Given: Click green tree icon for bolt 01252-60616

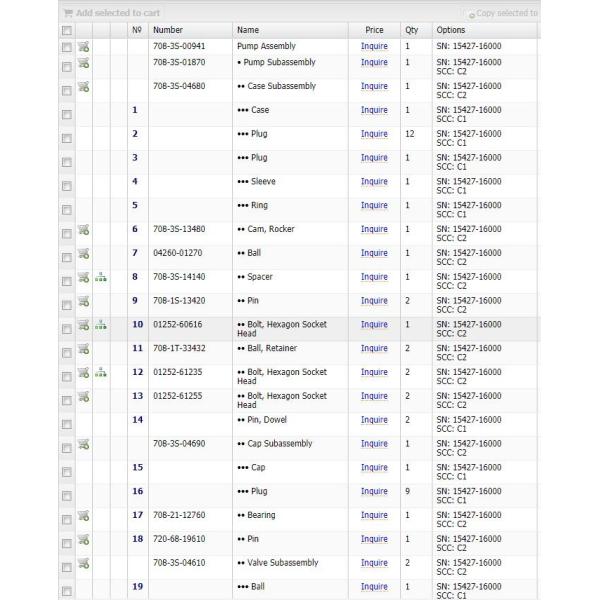Looking at the screenshot, I should (101, 325).
